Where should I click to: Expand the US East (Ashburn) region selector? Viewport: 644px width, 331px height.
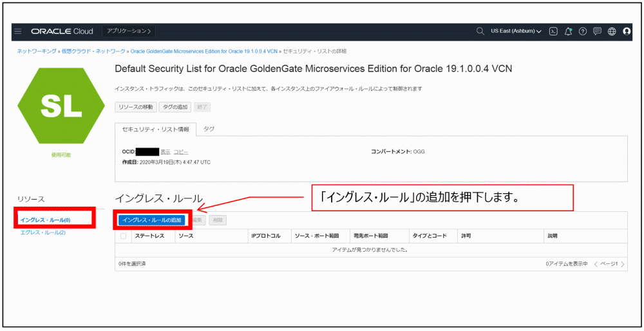[x=516, y=31]
